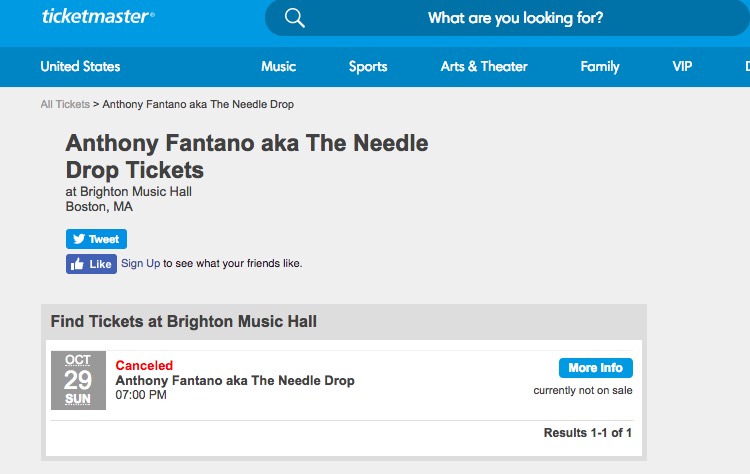Click the Facebook thumbs-up Like button
Image resolution: width=750 pixels, height=474 pixels.
(x=91, y=264)
